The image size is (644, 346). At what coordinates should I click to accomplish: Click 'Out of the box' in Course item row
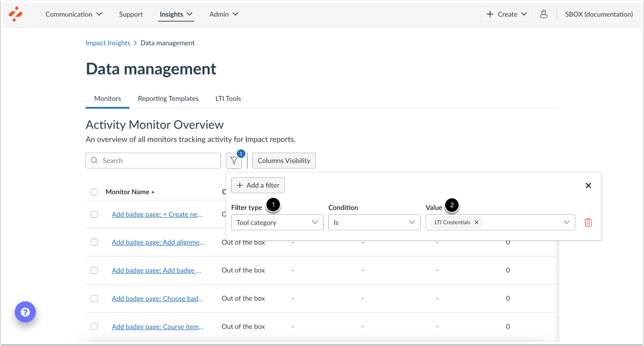click(243, 326)
